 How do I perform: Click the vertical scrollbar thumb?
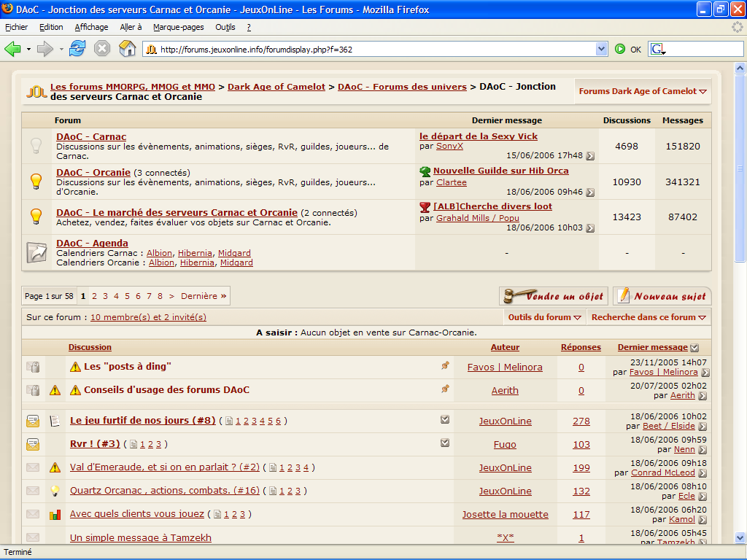[740, 168]
